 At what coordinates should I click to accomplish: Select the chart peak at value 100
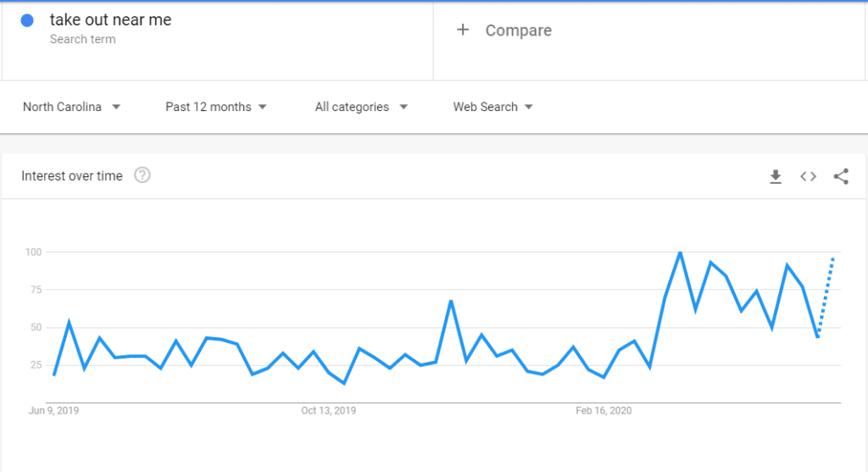point(681,253)
